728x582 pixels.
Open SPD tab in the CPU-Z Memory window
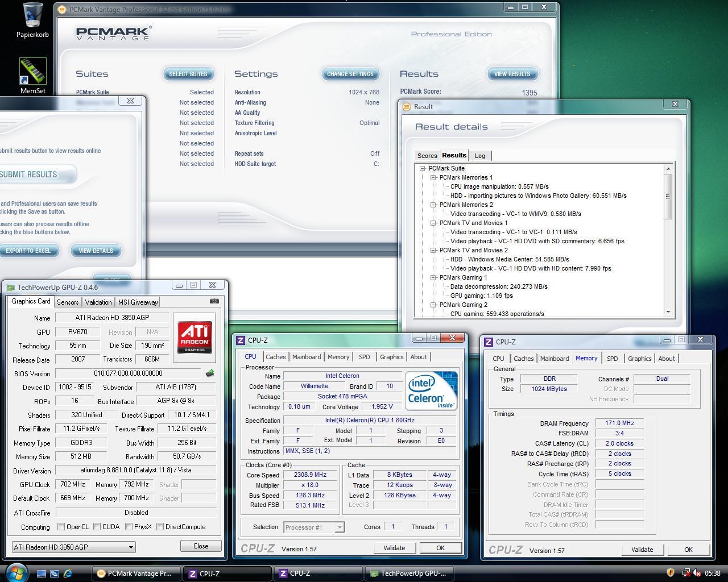click(612, 359)
